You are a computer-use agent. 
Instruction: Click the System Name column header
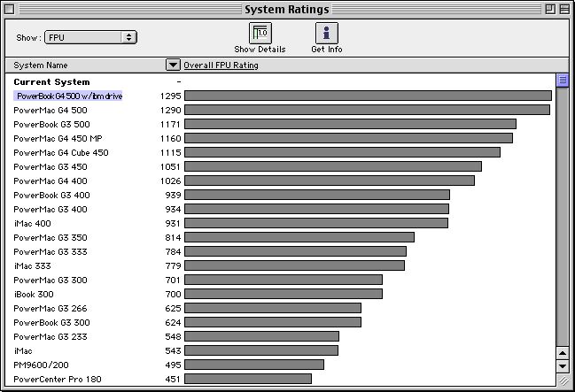click(x=41, y=65)
